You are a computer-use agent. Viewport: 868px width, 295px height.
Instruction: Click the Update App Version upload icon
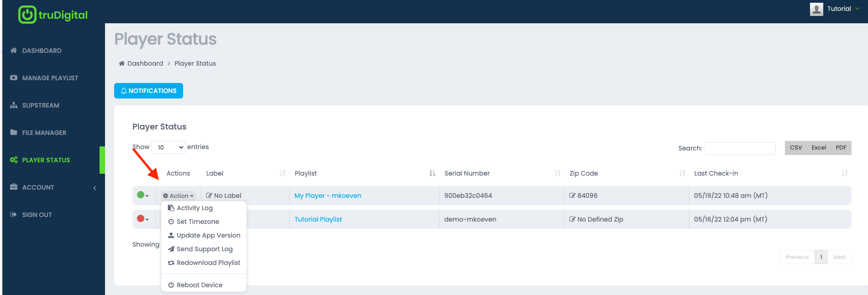(x=171, y=235)
